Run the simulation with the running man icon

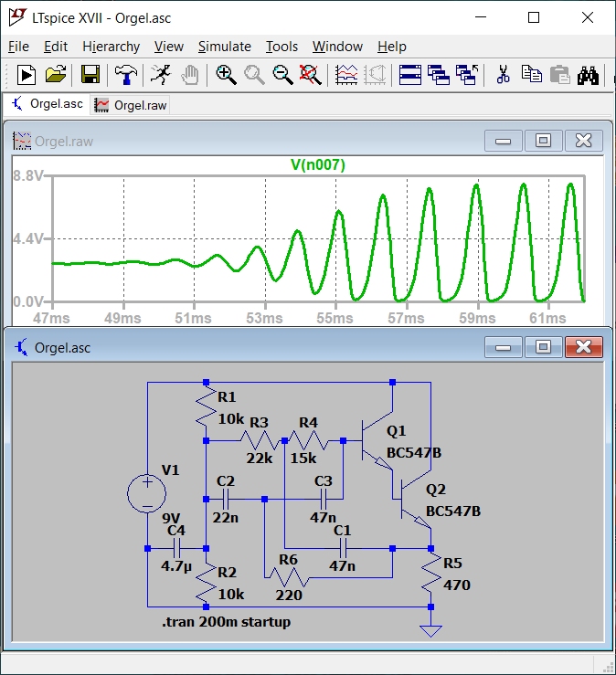pos(160,75)
